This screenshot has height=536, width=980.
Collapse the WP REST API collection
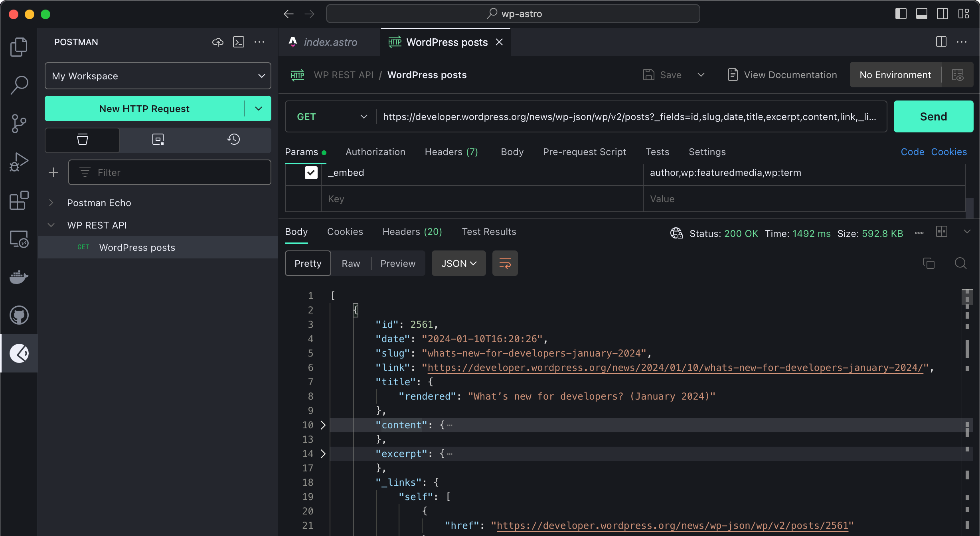click(x=51, y=225)
